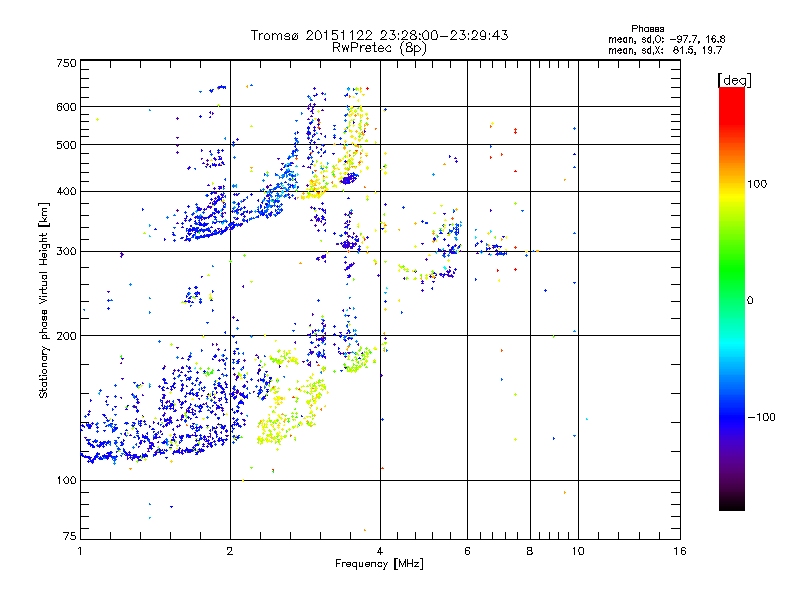This screenshot has width=800, height=600.
Task: Select the 'RwPretec (8p)' subtitle
Action: (x=379, y=48)
